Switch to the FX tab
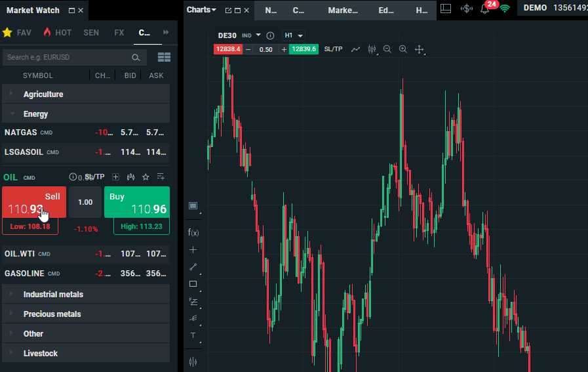Viewport: 588px width, 372px height. coord(119,32)
